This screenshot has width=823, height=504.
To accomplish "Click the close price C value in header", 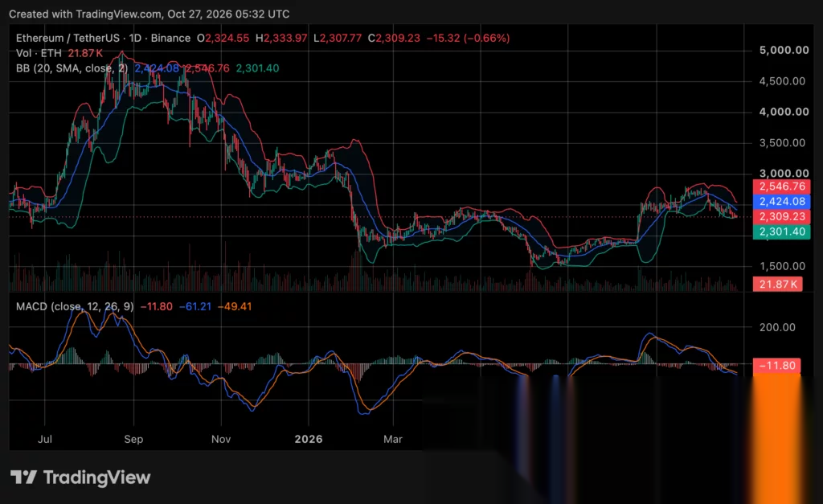I will (394, 39).
